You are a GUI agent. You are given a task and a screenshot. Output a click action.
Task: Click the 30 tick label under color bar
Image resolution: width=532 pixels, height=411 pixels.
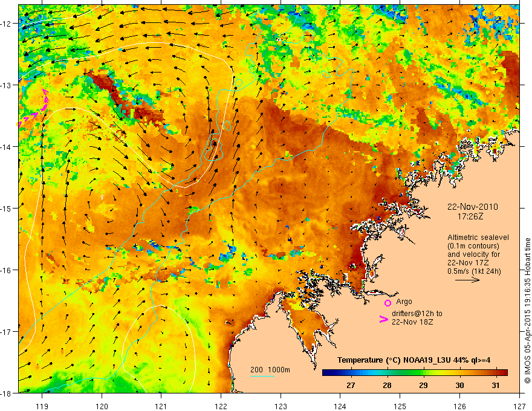pos(459,385)
